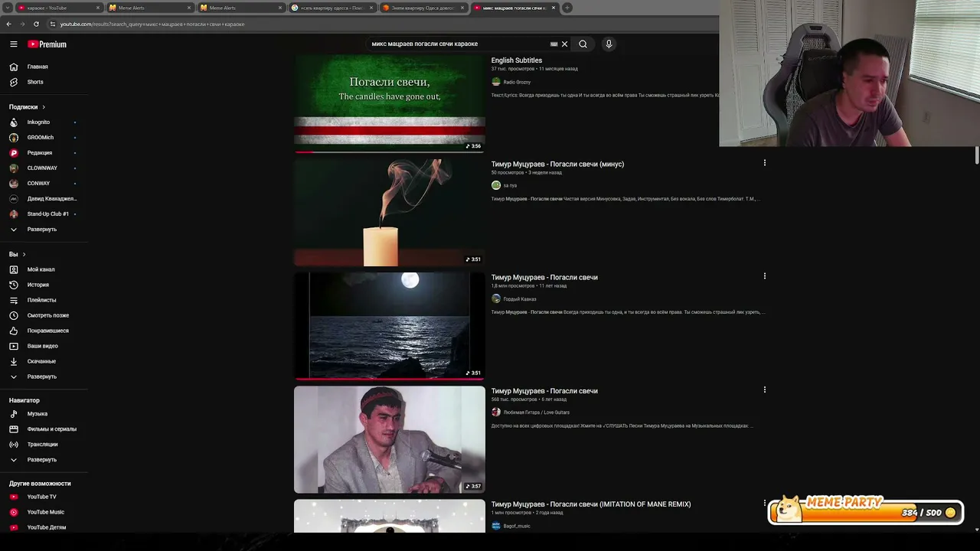Go back in browser history
The image size is (980, 551).
click(9, 24)
